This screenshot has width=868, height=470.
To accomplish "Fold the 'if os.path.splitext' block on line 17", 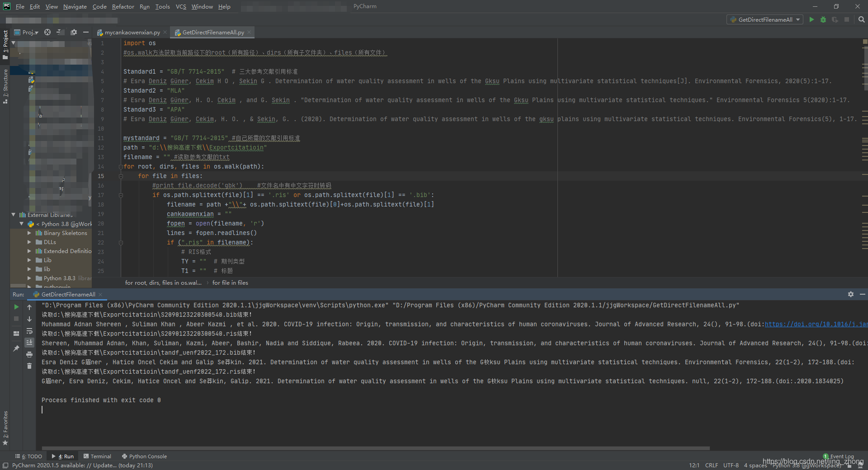I will point(121,195).
